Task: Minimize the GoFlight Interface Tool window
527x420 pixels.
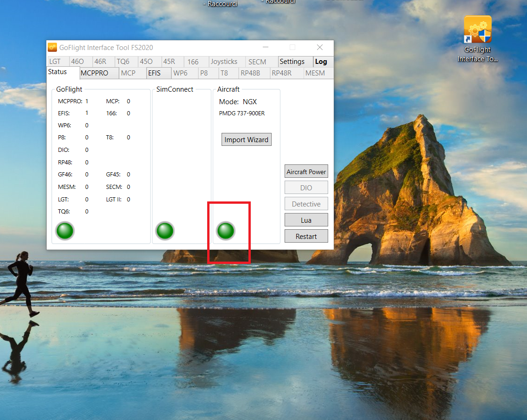Action: [266, 47]
